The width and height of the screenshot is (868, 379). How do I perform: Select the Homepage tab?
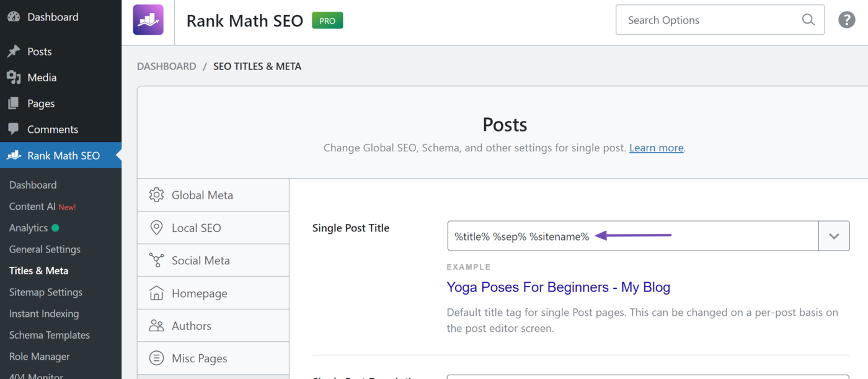[213, 293]
